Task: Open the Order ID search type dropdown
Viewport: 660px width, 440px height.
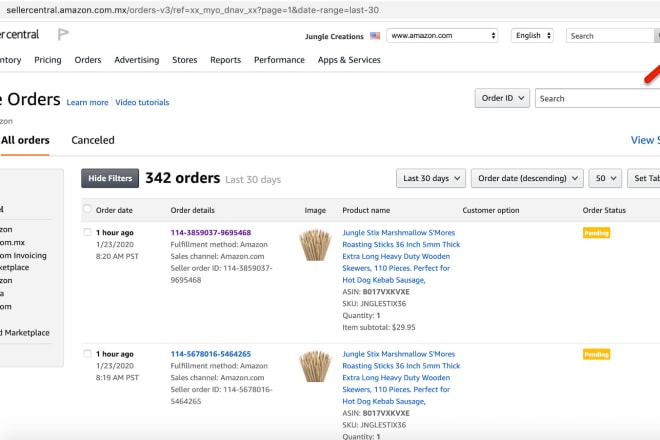Action: 502,98
